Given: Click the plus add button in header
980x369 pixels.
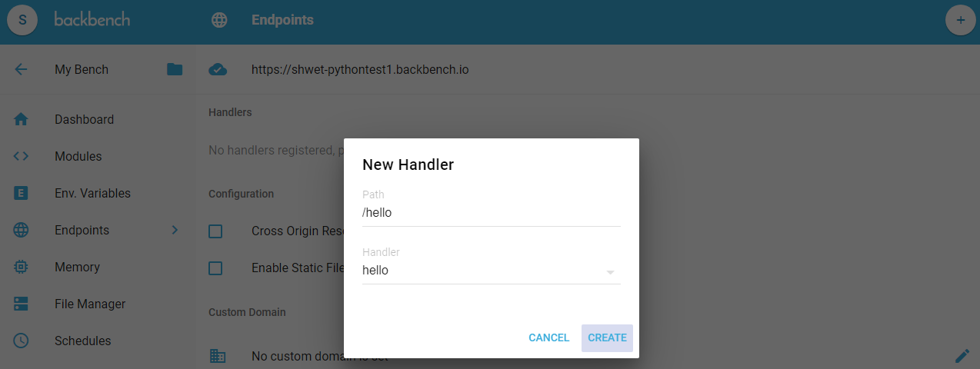Looking at the screenshot, I should (960, 20).
